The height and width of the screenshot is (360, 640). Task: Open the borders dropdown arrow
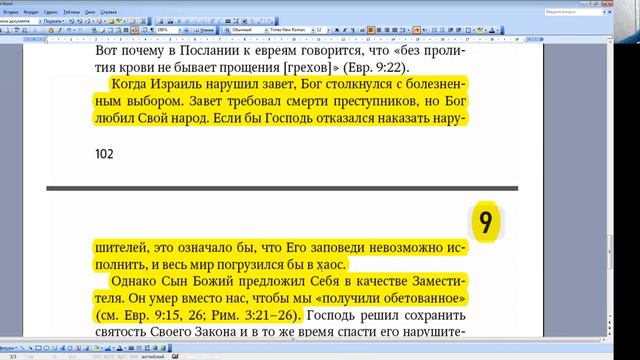point(474,30)
